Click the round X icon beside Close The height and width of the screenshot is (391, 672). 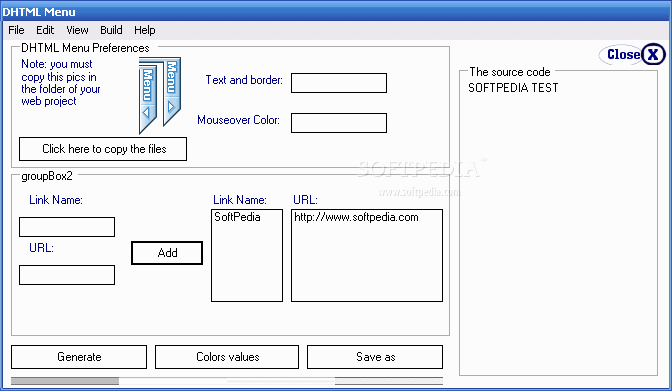pyautogui.click(x=653, y=54)
